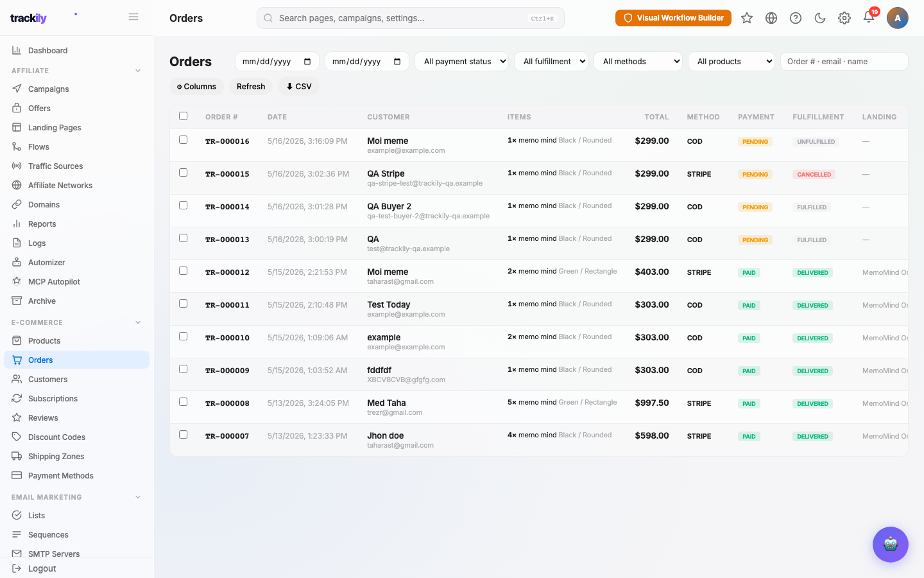Screen dimensions: 924x578
Task: Check the box for order TR-000009
Action: [x=183, y=369]
